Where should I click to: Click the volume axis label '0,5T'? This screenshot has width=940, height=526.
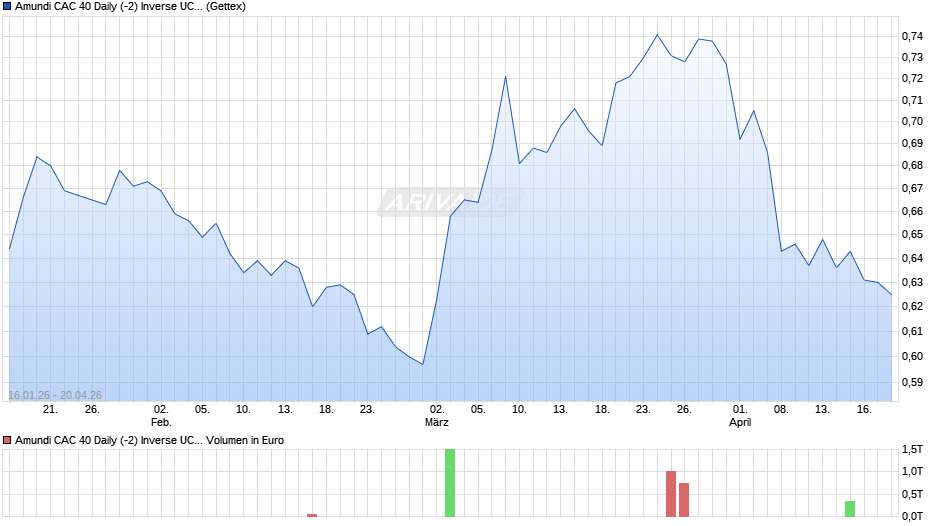pos(912,494)
